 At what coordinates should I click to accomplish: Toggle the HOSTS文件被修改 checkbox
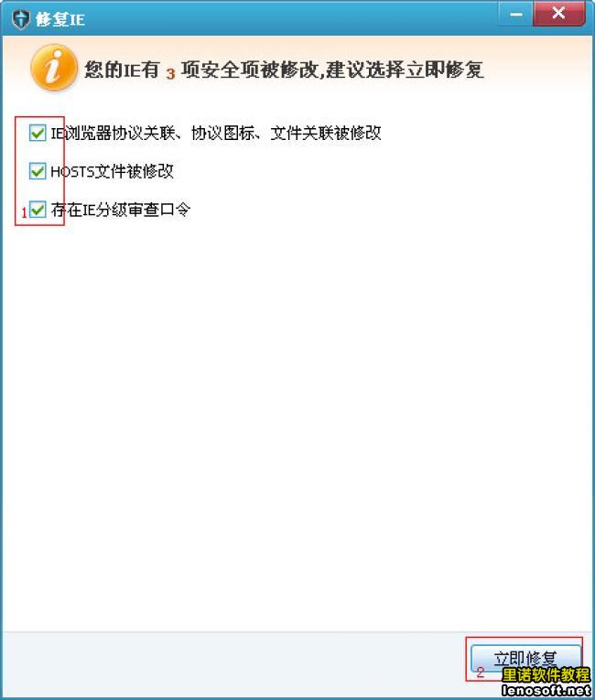coord(38,171)
